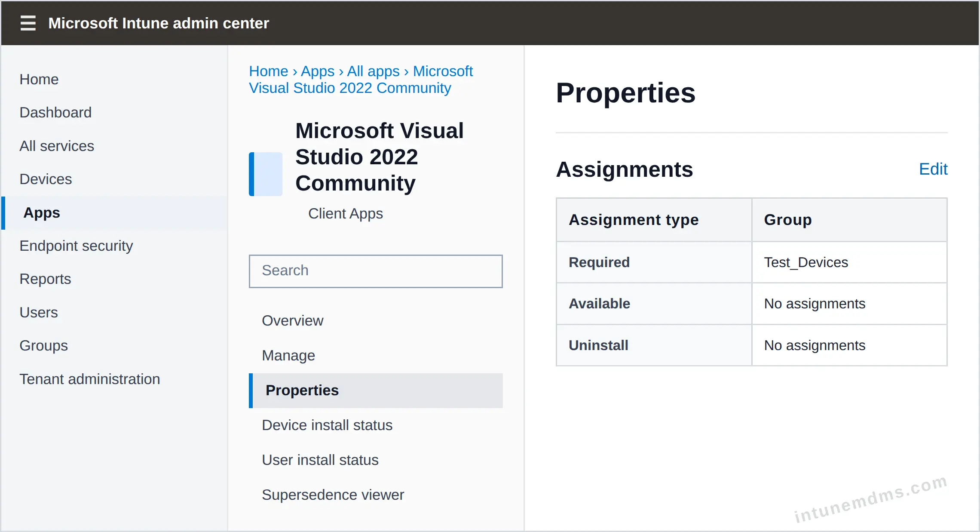This screenshot has height=532, width=980.
Task: Click the Microsoft Intune admin center title
Action: click(x=159, y=23)
